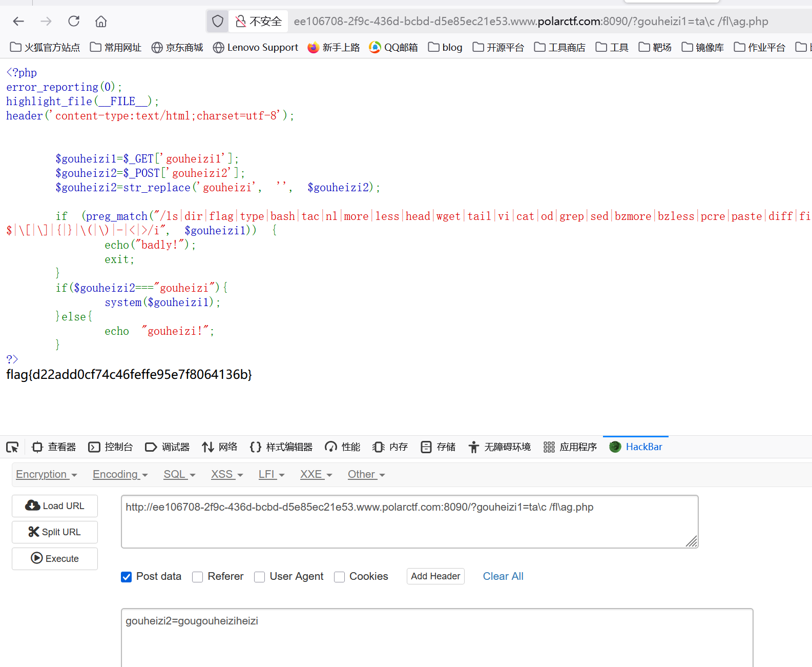
Task: Expand the Encryption dropdown menu
Action: 47,474
